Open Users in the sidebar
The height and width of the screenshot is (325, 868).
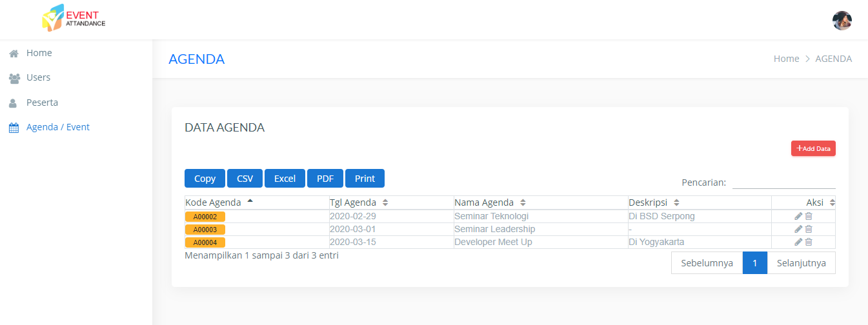pos(38,77)
